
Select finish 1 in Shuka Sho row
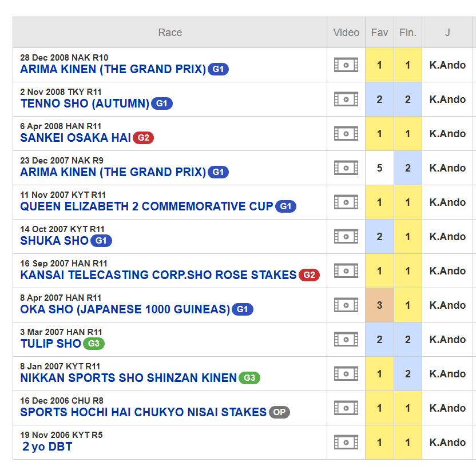coord(408,236)
